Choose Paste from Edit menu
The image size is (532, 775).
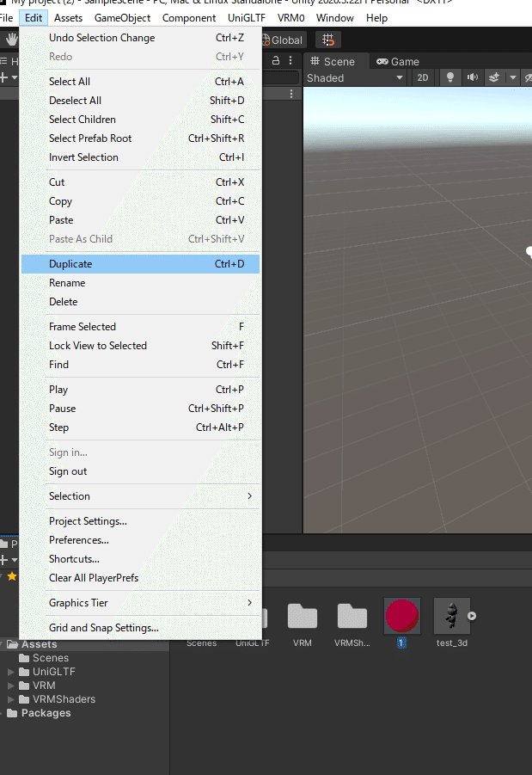[x=140, y=220]
